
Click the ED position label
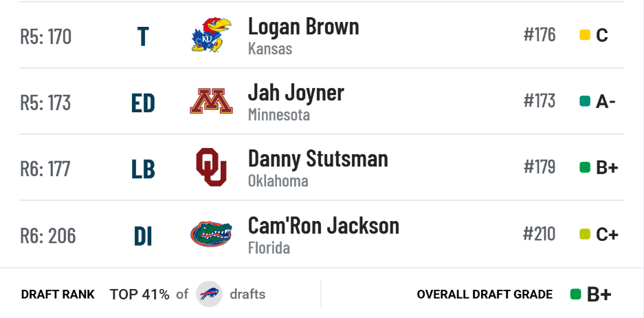(x=143, y=103)
